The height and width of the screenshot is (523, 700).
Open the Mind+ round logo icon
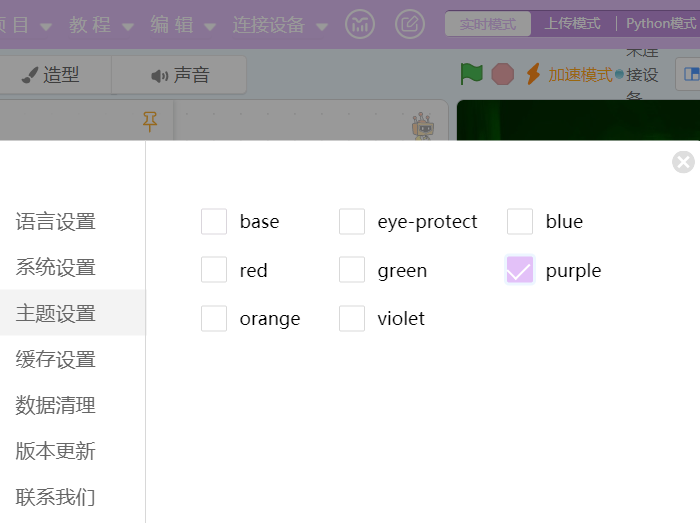point(360,24)
